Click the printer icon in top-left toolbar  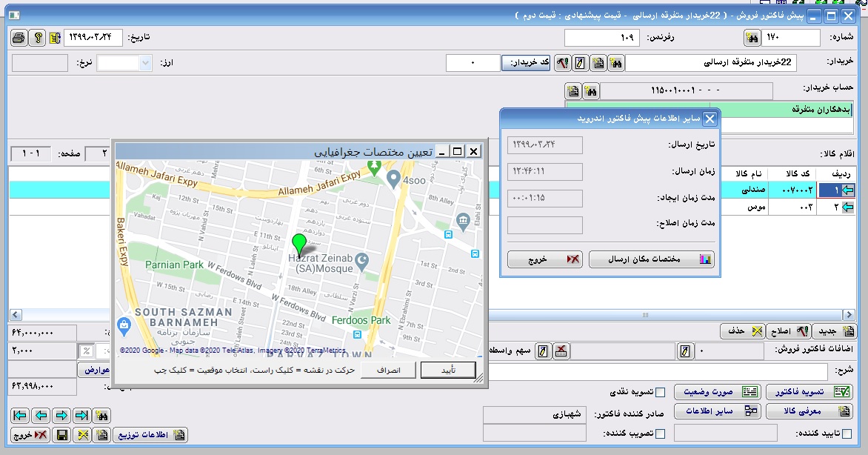click(x=20, y=38)
